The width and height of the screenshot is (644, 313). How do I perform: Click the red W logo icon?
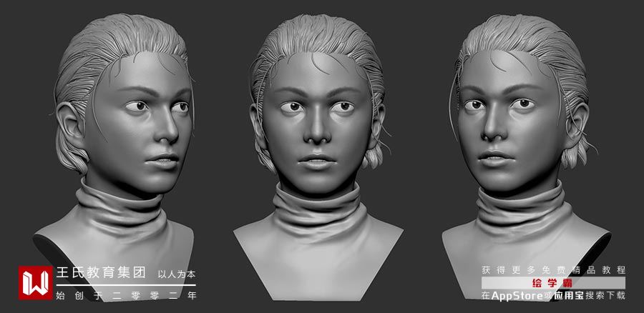coord(35,283)
